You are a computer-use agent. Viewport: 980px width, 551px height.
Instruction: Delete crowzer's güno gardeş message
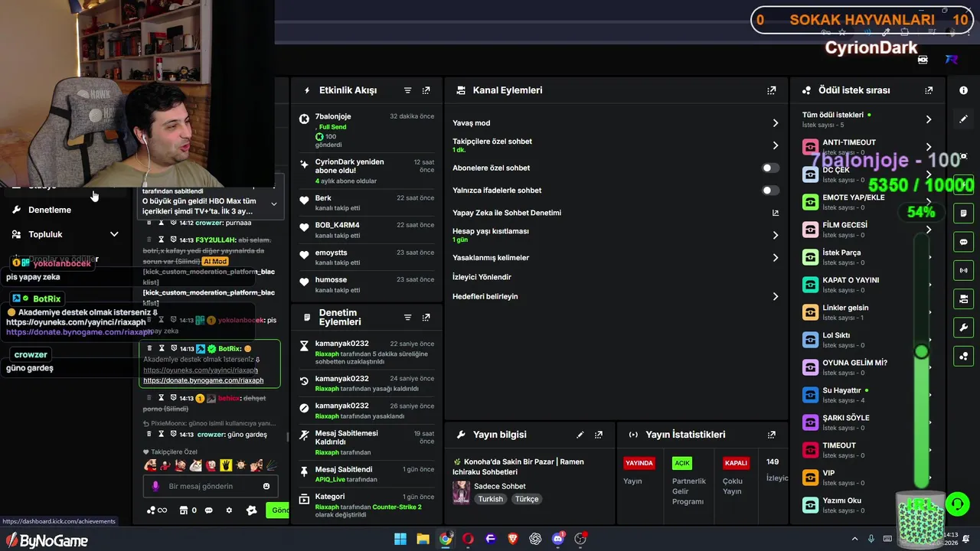[x=149, y=435]
